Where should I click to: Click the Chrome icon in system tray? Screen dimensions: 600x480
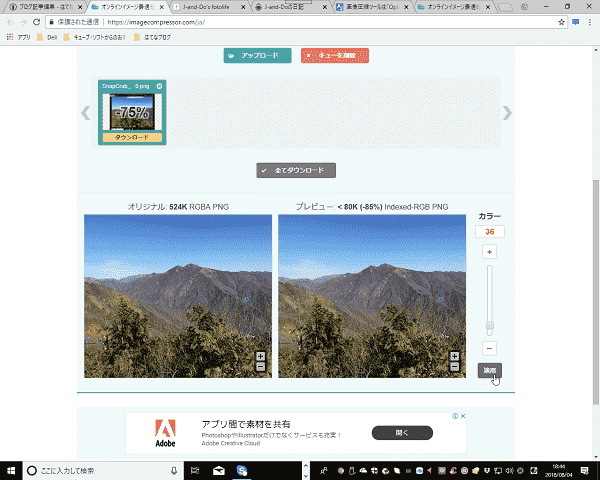pyautogui.click(x=340, y=470)
